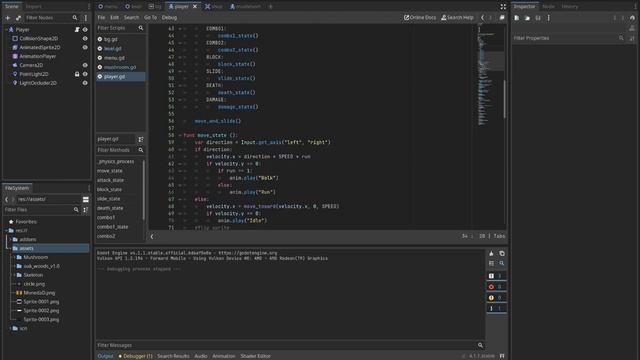Switch to the Node tab
The height and width of the screenshot is (360, 640).
coord(549,7)
